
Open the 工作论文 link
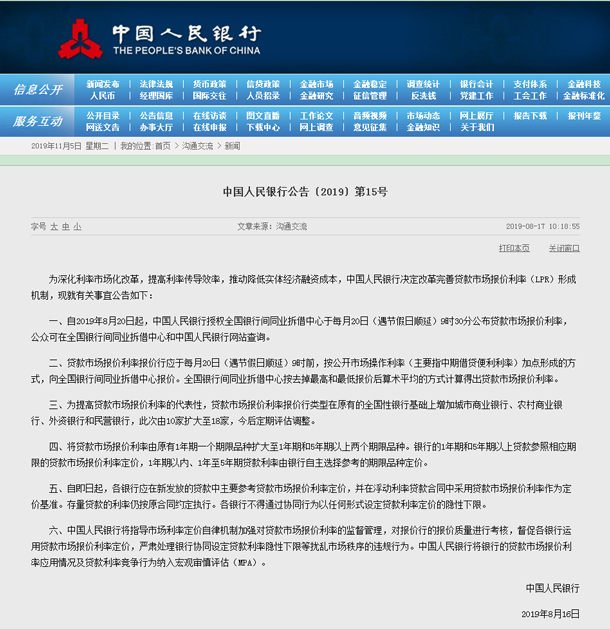coord(316,116)
